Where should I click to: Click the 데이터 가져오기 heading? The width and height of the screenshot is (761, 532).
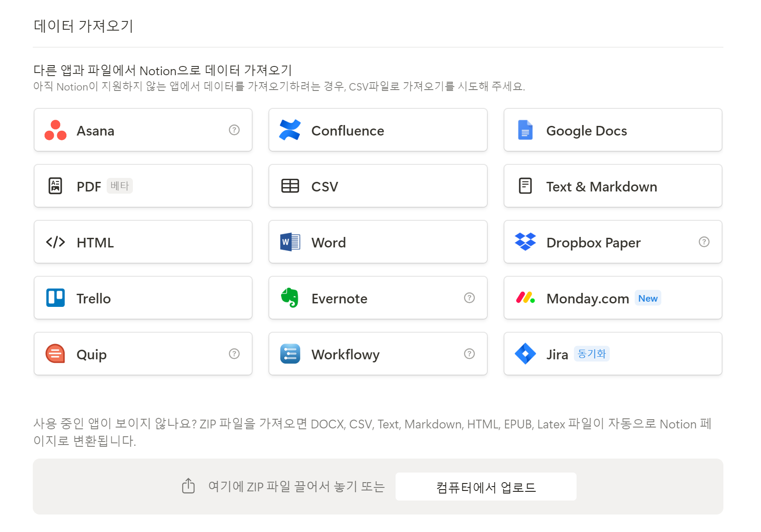(83, 26)
